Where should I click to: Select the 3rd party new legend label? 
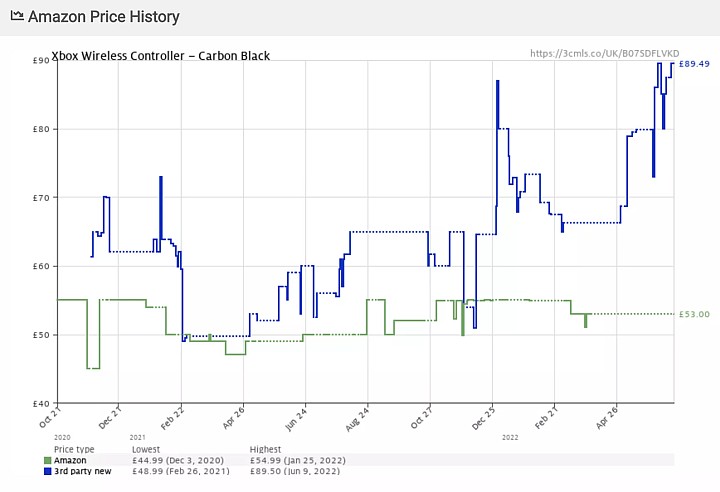click(x=81, y=470)
